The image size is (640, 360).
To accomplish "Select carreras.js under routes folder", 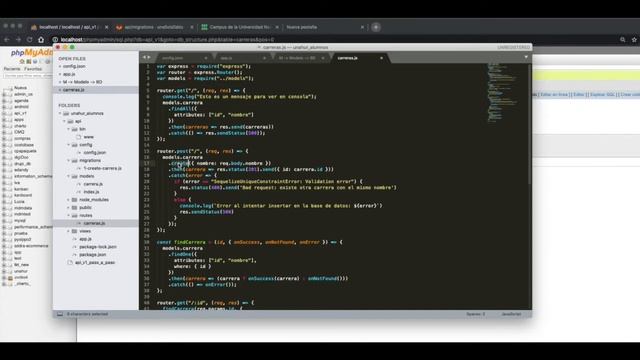I will [94, 223].
